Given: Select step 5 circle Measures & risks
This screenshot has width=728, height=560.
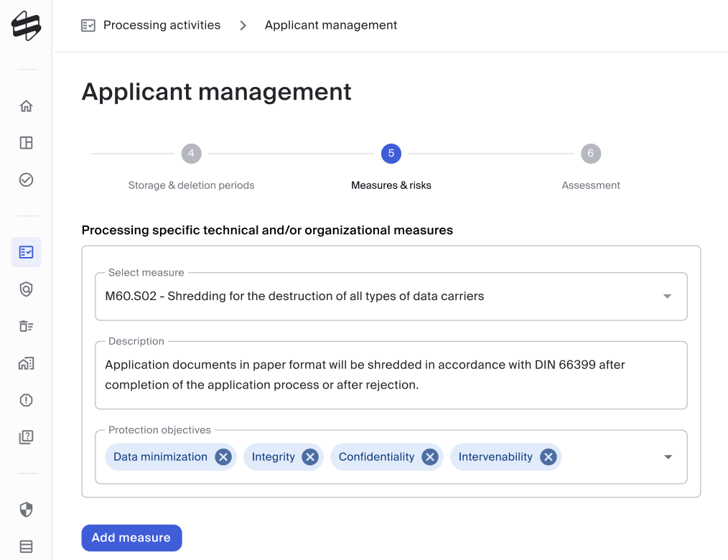Looking at the screenshot, I should [x=391, y=154].
